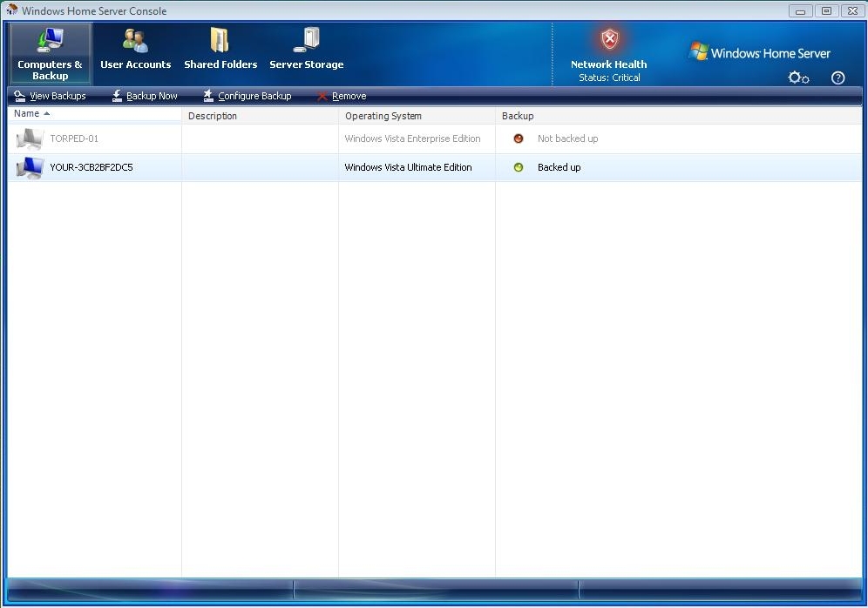The width and height of the screenshot is (868, 608).
Task: Click the Backup column header
Action: click(518, 116)
